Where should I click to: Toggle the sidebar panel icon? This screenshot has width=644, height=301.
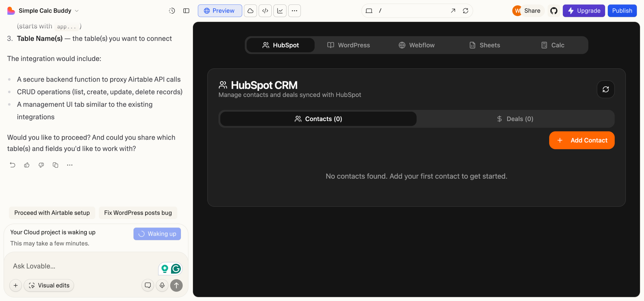(186, 11)
